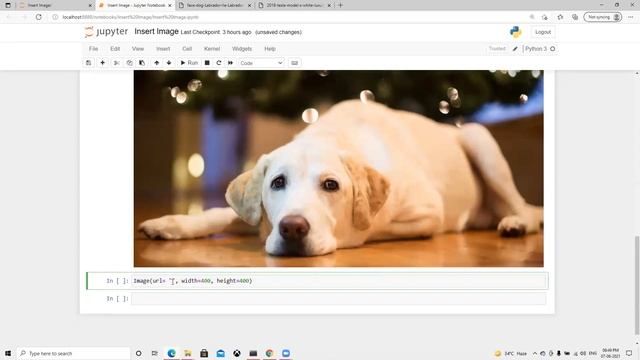The image size is (640, 360).
Task: Click the Last Checkpoint 3 hours ago text
Action: point(216,32)
